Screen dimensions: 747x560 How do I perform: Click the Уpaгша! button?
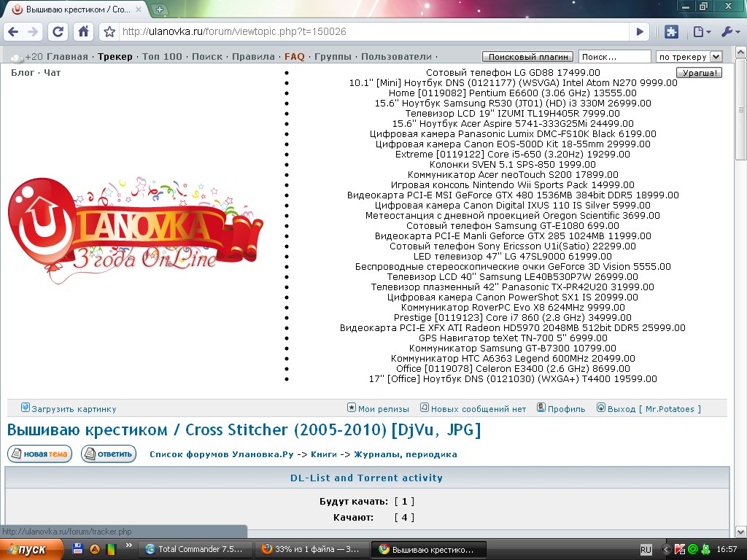700,73
